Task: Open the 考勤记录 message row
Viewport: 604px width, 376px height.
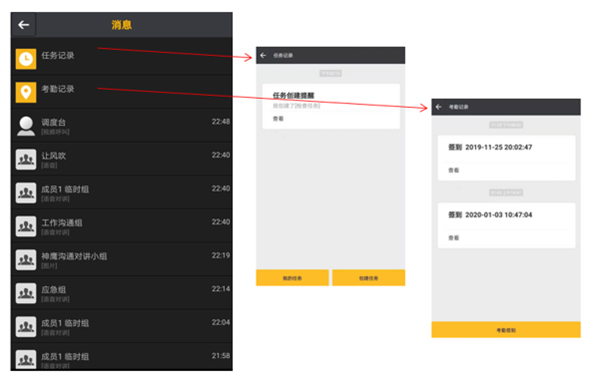Action: (122, 92)
